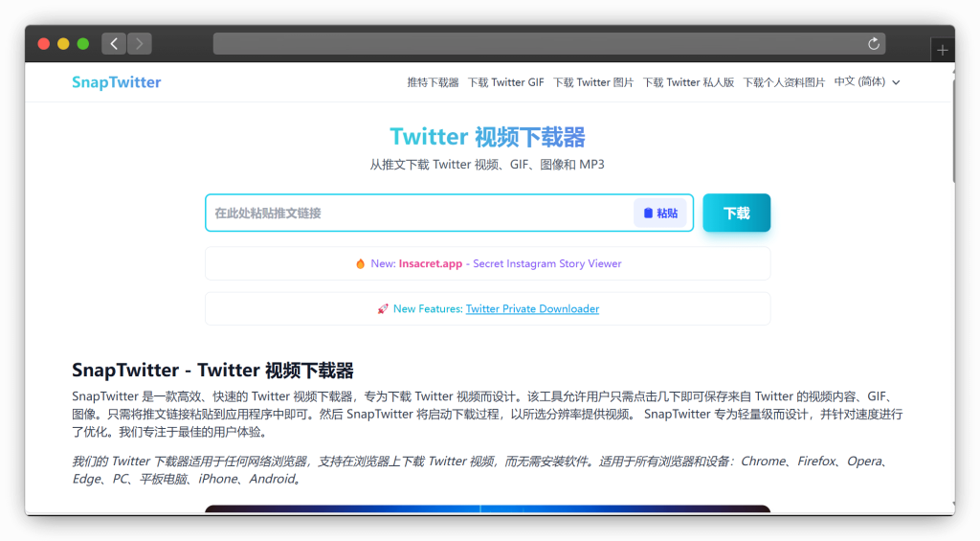Open a new tab with plus icon
The height and width of the screenshot is (541, 980).
[942, 50]
